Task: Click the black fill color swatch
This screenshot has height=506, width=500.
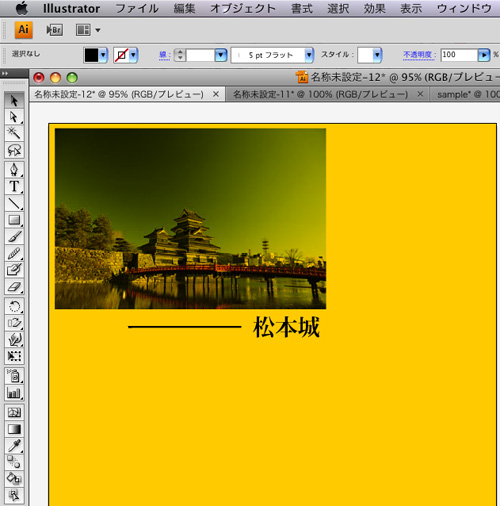Action: (91, 55)
